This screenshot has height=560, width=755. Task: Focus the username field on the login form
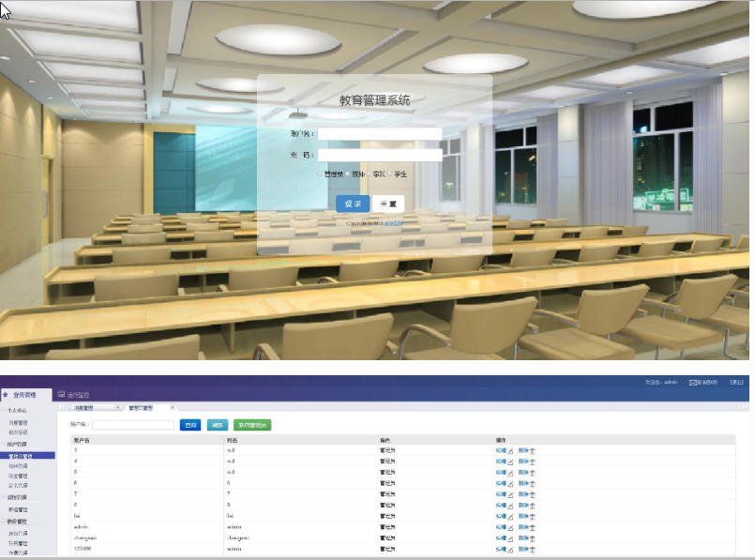click(380, 133)
